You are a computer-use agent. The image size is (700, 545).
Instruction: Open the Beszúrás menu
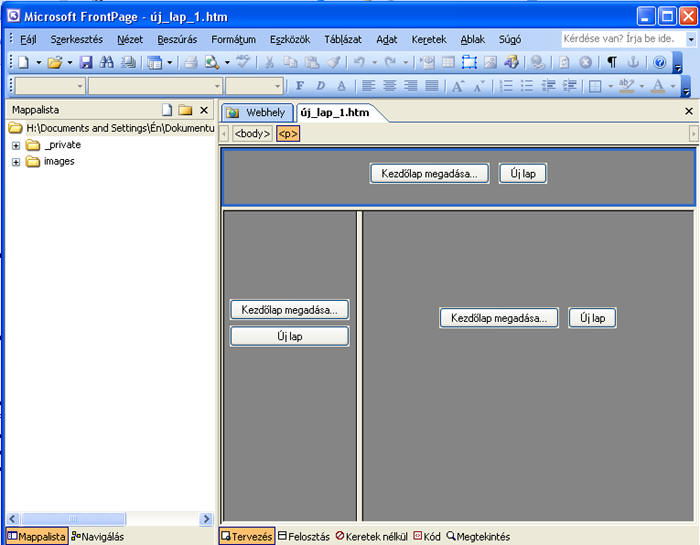tap(177, 39)
